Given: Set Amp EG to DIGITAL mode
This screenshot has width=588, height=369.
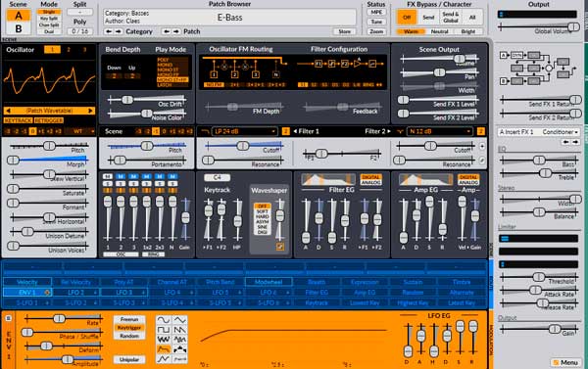Looking at the screenshot, I should (x=468, y=177).
